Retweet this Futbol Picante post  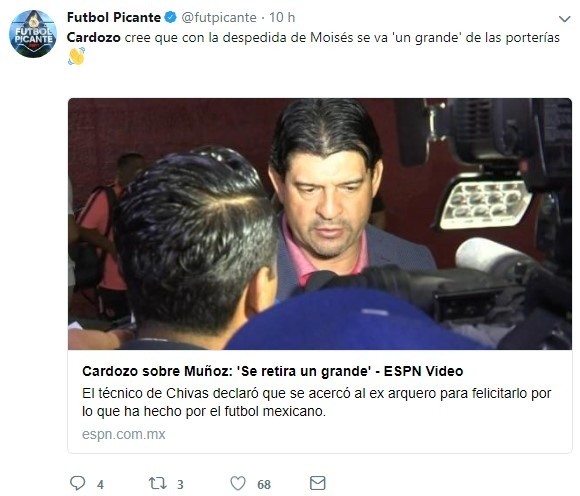pyautogui.click(x=158, y=483)
